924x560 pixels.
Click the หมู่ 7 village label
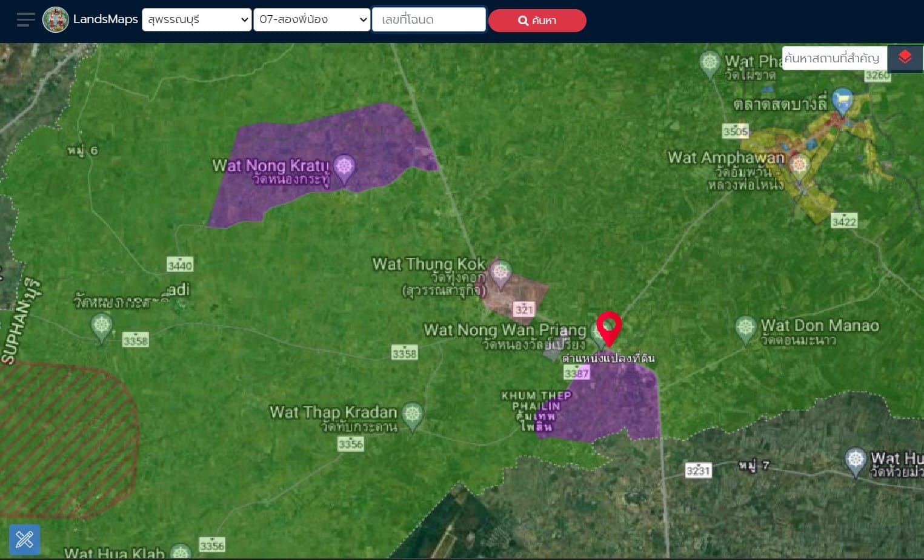[x=754, y=465]
